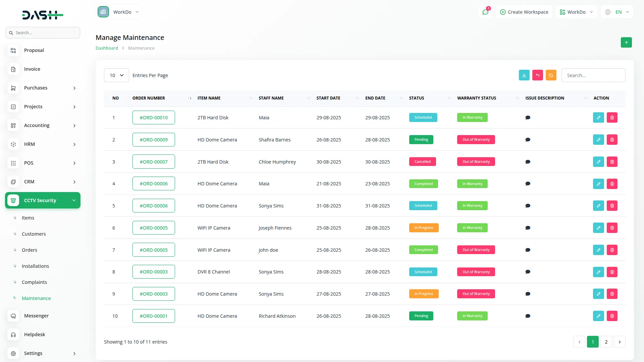Go to page 2 of results
Viewport: 644px width, 362px height.
tap(606, 342)
